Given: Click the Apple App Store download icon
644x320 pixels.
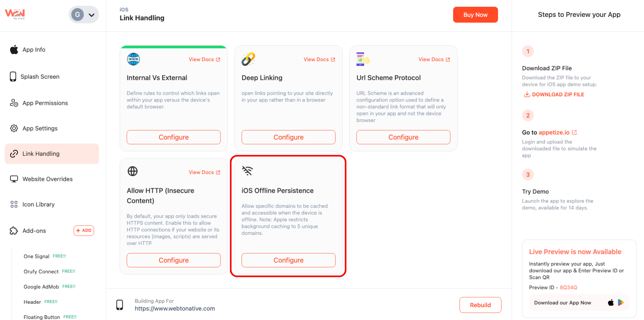Looking at the screenshot, I should tap(611, 302).
